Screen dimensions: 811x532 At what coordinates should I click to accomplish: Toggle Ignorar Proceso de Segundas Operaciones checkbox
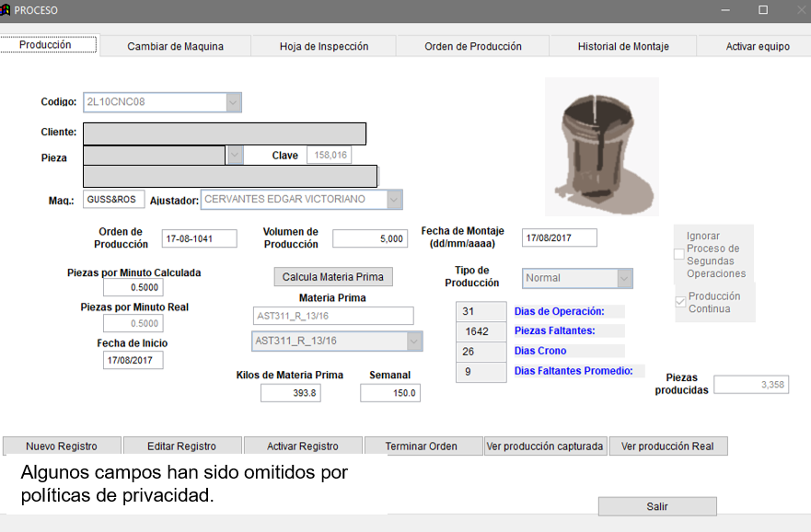click(x=679, y=255)
